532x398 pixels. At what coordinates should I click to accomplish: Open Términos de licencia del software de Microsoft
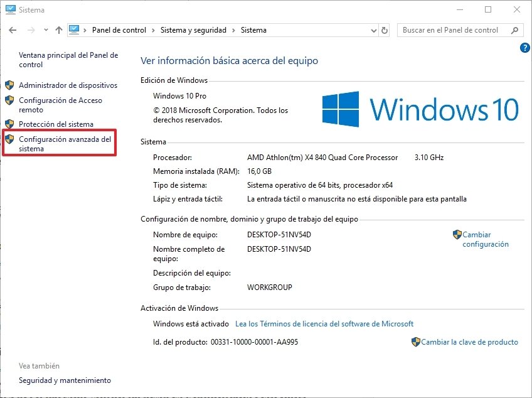[x=324, y=324]
